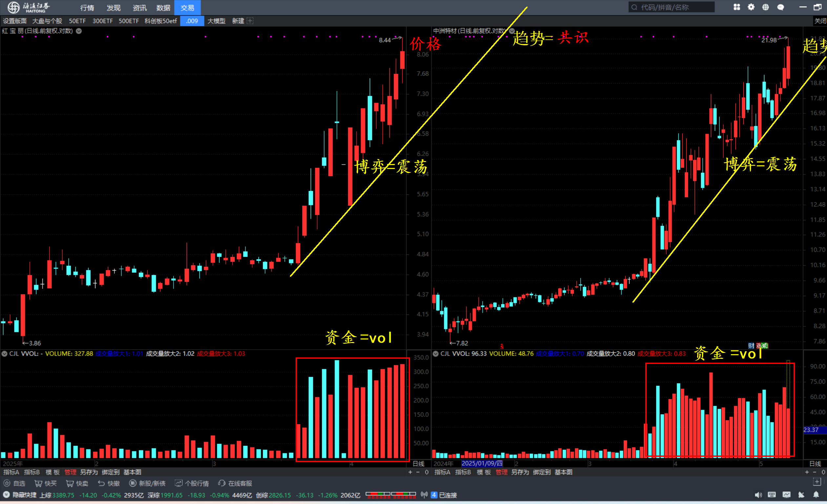Screen dimensions: 827x504
Task: Open 在线客服 headset support
Action: (235, 483)
